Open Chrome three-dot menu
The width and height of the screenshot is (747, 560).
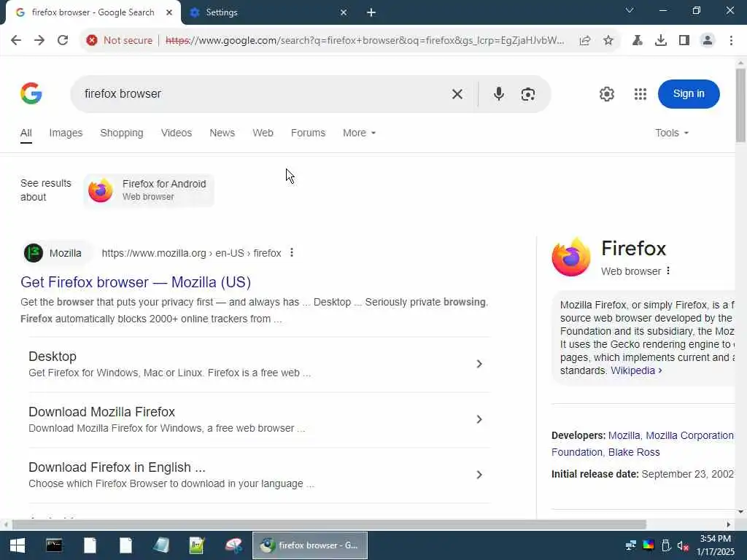(x=731, y=41)
